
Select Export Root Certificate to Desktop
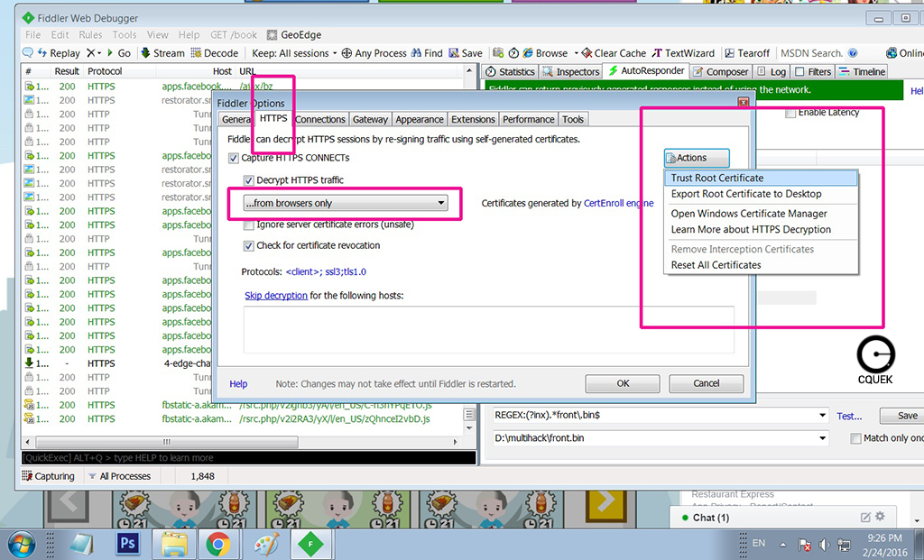pos(761,194)
